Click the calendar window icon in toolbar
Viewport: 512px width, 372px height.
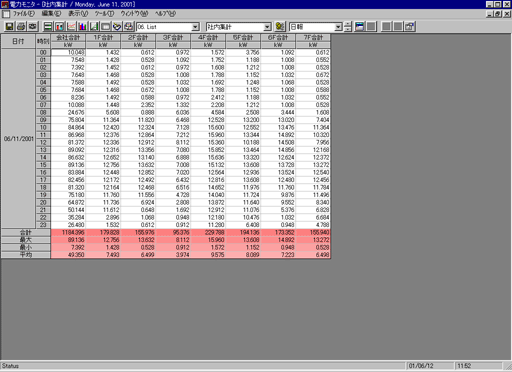point(359,26)
